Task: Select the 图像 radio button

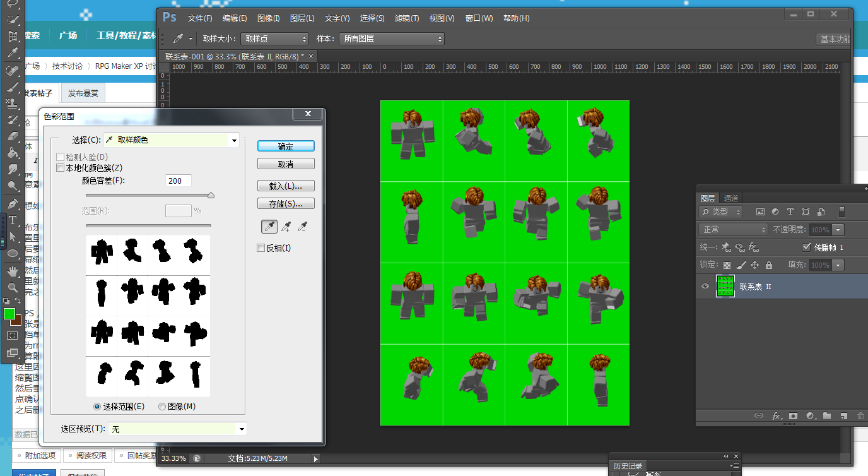Action: point(162,407)
